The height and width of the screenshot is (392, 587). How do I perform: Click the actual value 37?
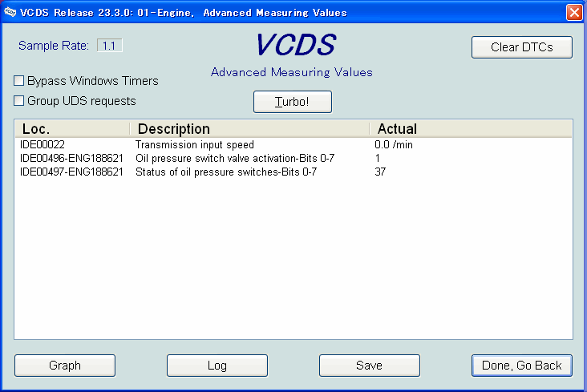coord(381,172)
